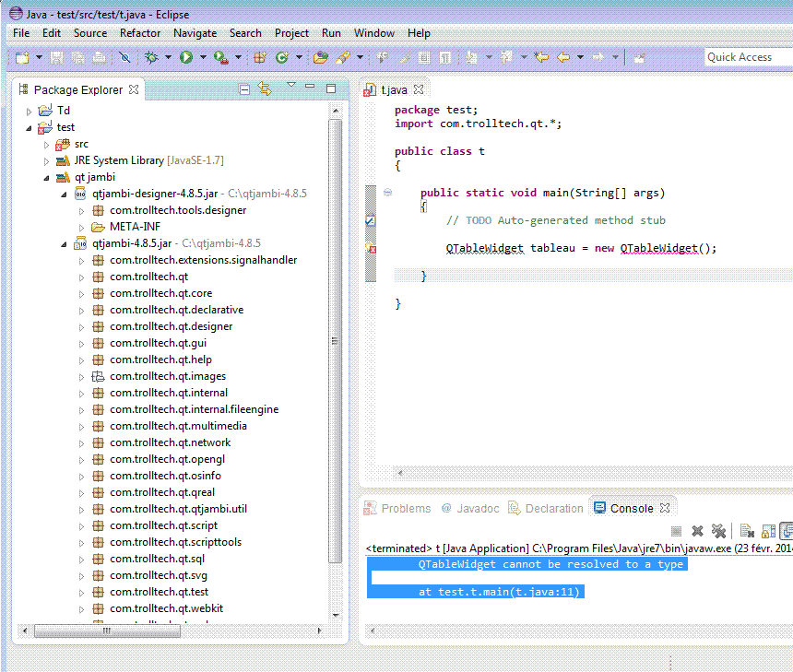Expand com.trolltech.qt.gui package

coord(81,344)
